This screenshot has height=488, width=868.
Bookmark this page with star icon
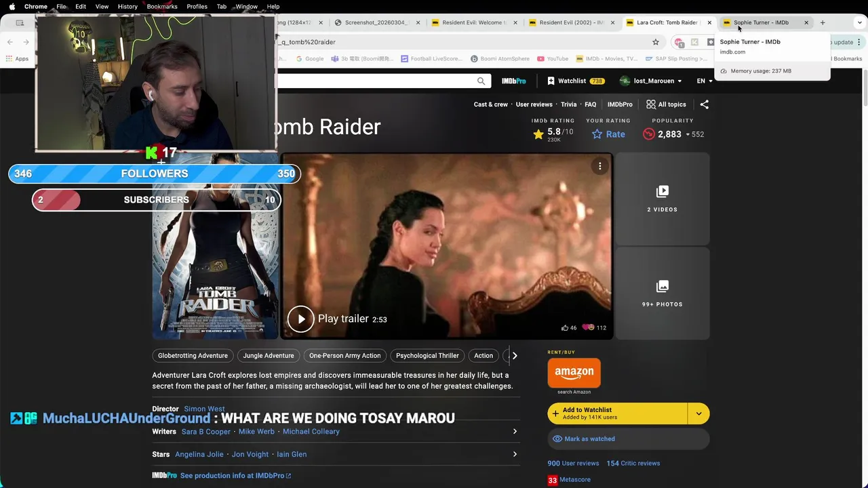tap(655, 42)
